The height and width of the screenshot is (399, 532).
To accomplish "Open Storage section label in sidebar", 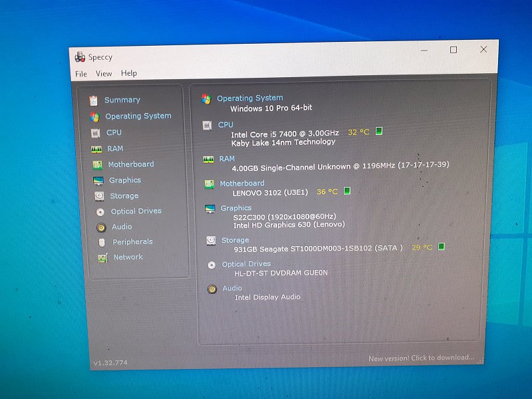I will pos(124,196).
